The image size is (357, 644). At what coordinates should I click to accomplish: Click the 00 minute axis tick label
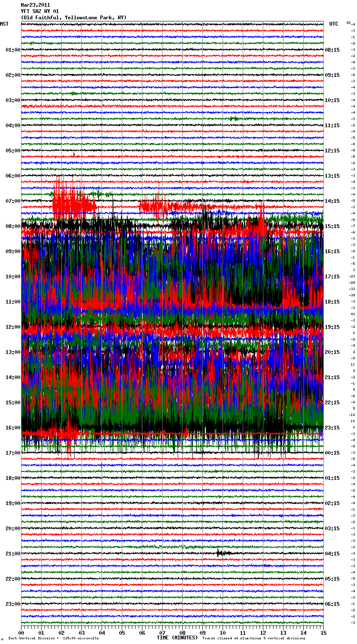point(21,633)
